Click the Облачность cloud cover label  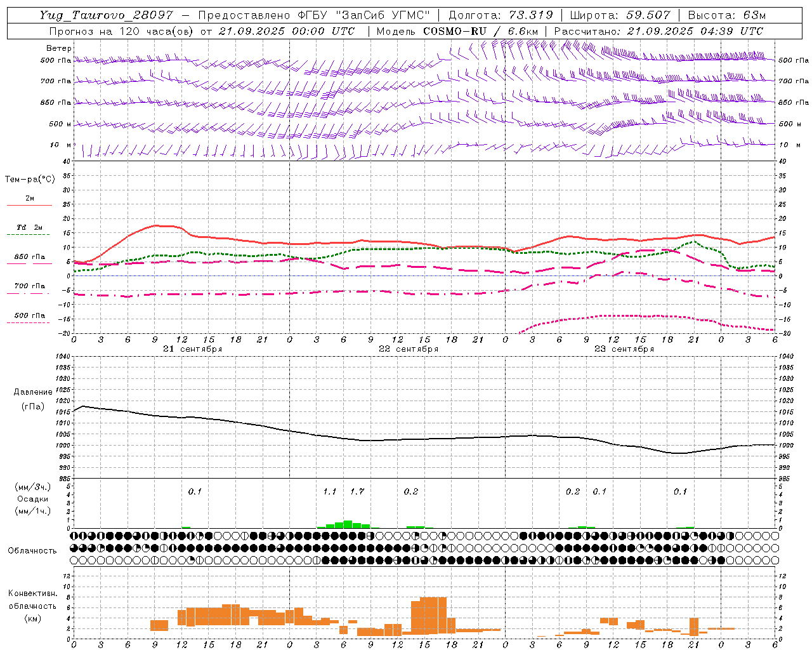tap(32, 551)
